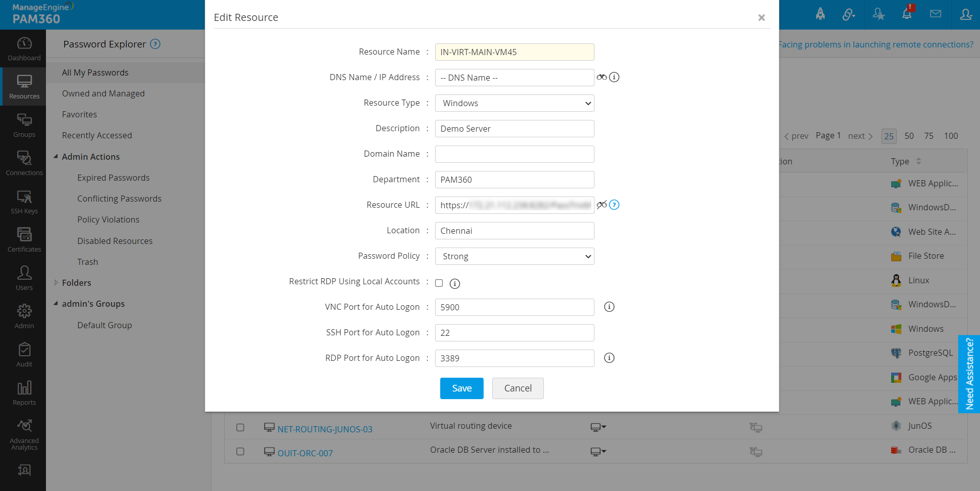Select the checkbox next to OUIT-ORC-007
Image resolution: width=980 pixels, height=491 pixels.
pos(241,451)
